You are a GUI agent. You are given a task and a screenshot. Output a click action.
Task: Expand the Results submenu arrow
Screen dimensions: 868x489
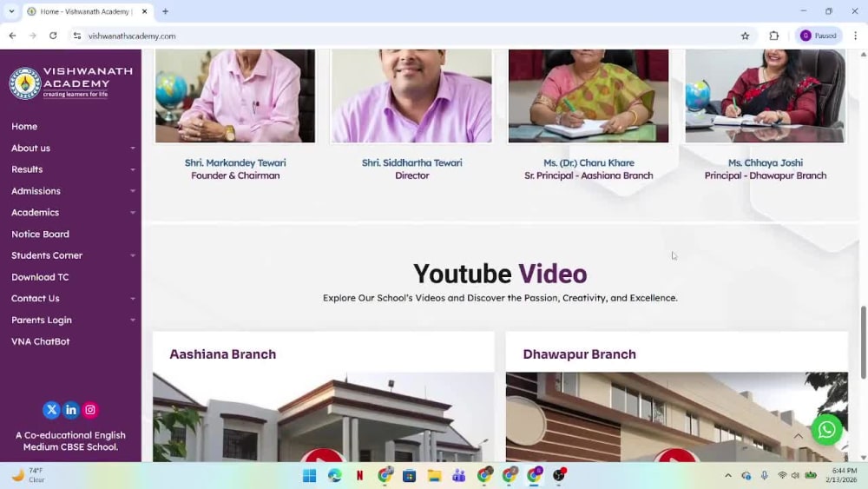(x=133, y=169)
